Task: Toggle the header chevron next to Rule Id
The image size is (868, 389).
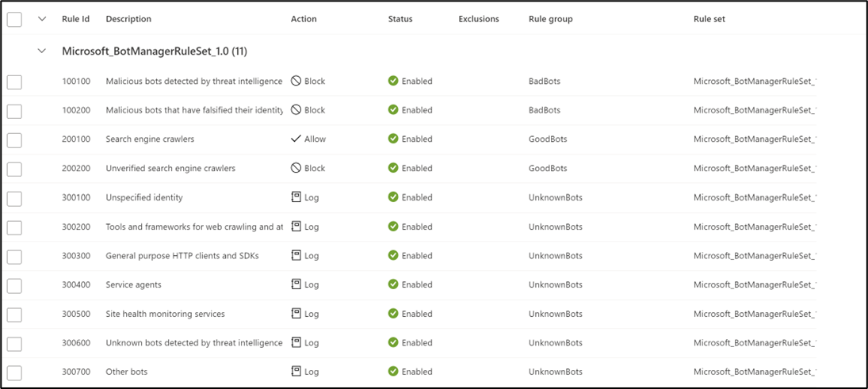Action: (41, 19)
